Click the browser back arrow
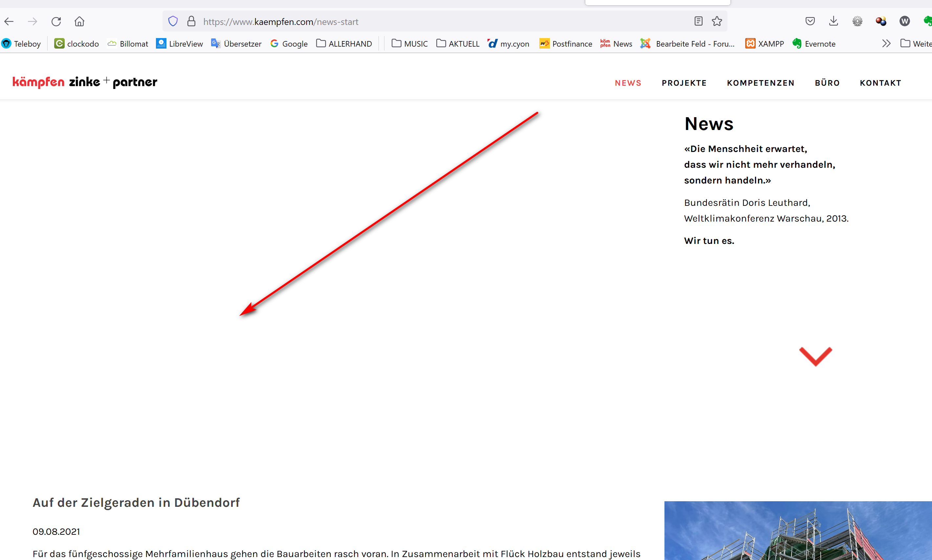Viewport: 932px width, 560px height. [x=9, y=22]
